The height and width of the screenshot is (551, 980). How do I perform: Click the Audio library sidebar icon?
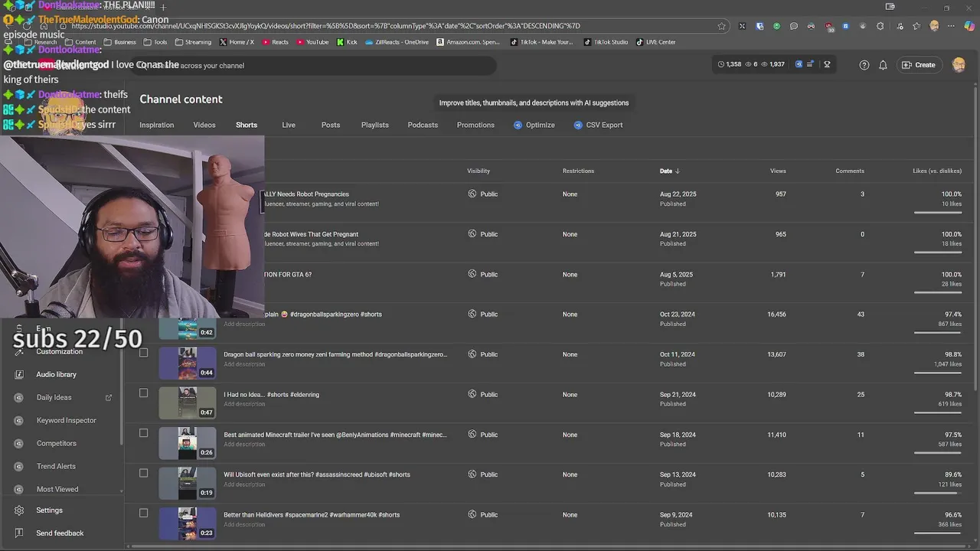tap(19, 374)
